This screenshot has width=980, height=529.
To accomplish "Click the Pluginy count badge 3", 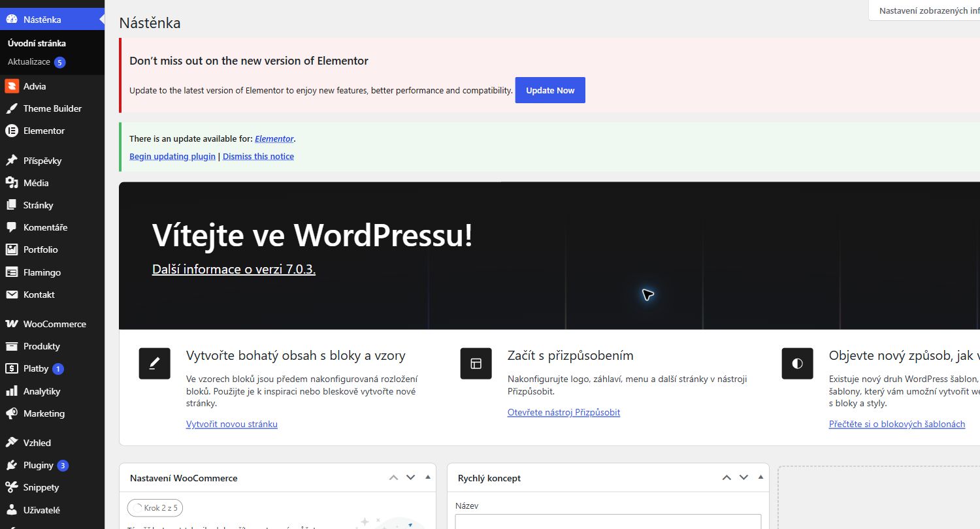I will coord(63,466).
